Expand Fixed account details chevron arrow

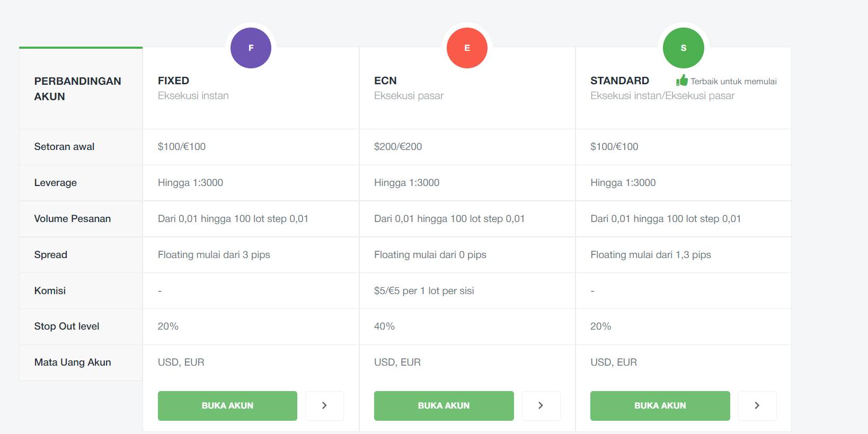324,406
